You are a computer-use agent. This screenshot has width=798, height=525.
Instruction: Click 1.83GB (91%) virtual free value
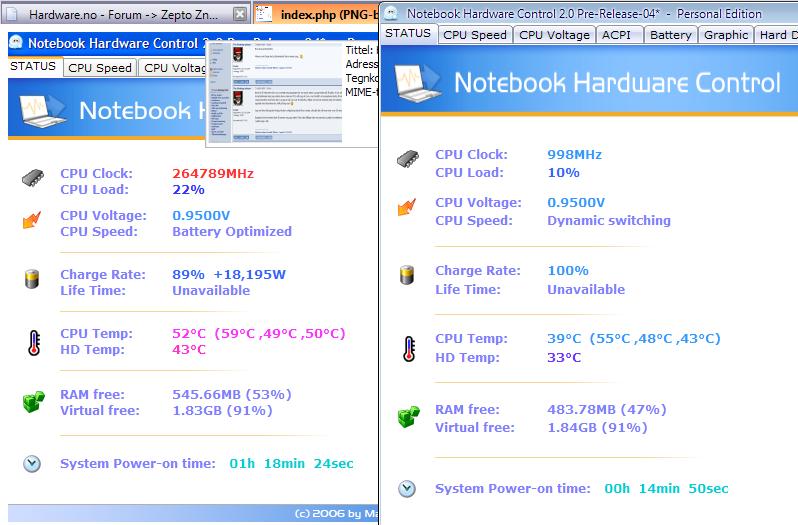pyautogui.click(x=222, y=411)
